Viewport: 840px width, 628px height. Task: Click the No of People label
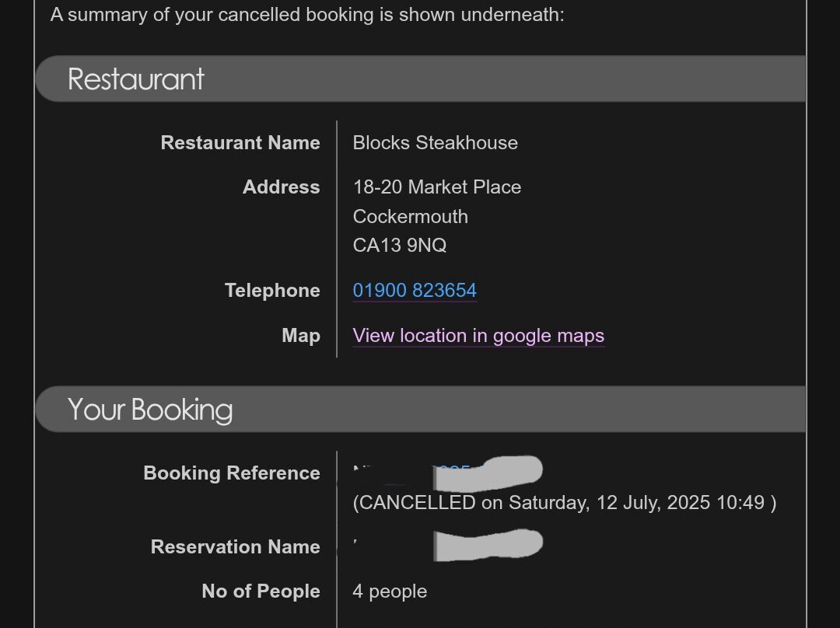[261, 591]
